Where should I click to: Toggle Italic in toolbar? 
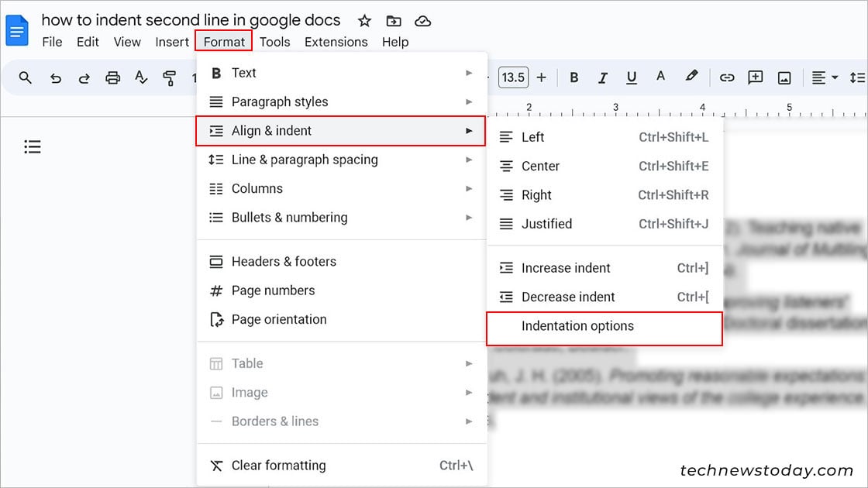tap(603, 78)
